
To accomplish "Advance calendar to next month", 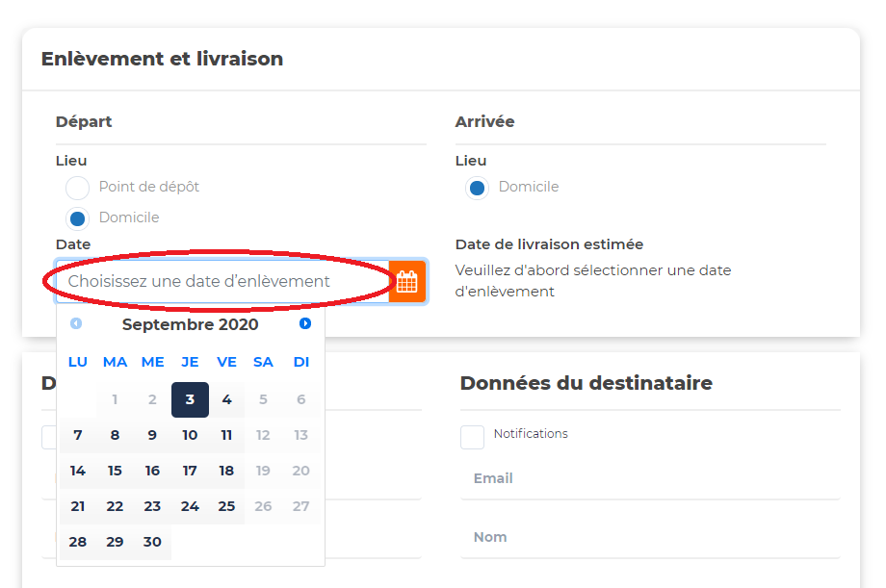I will (x=305, y=324).
